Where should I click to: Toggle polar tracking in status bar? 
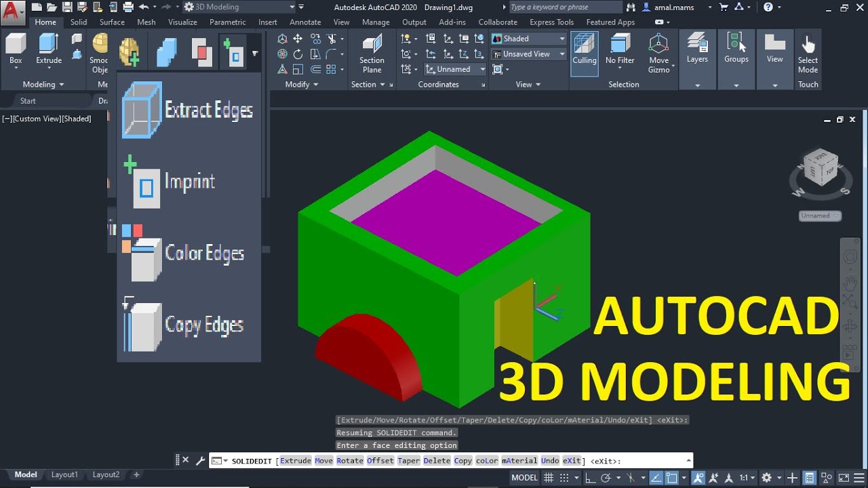pos(607,478)
